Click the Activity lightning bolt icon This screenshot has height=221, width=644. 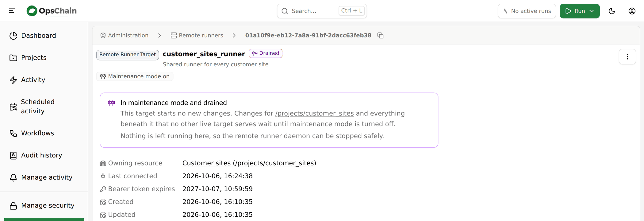point(13,80)
